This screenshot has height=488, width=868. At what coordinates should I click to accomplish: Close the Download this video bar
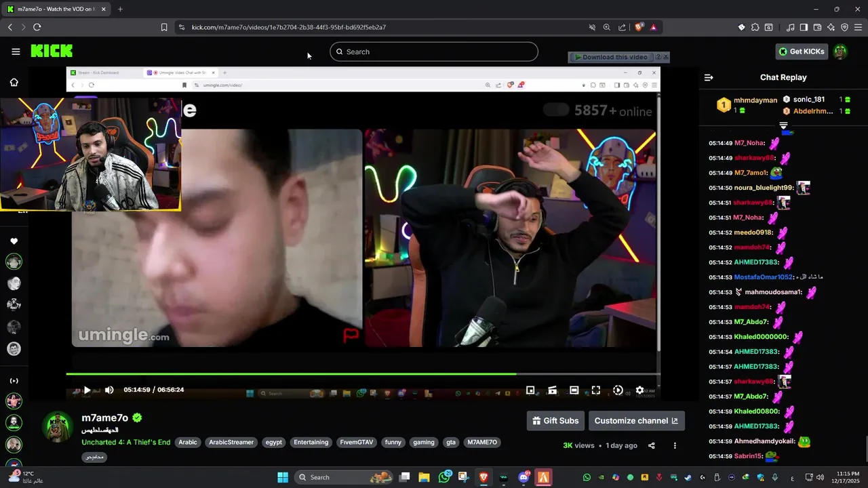point(665,57)
